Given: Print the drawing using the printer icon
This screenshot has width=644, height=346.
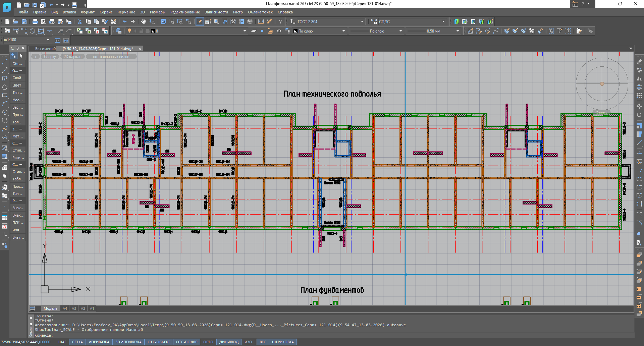Looking at the screenshot, I should tap(35, 21).
